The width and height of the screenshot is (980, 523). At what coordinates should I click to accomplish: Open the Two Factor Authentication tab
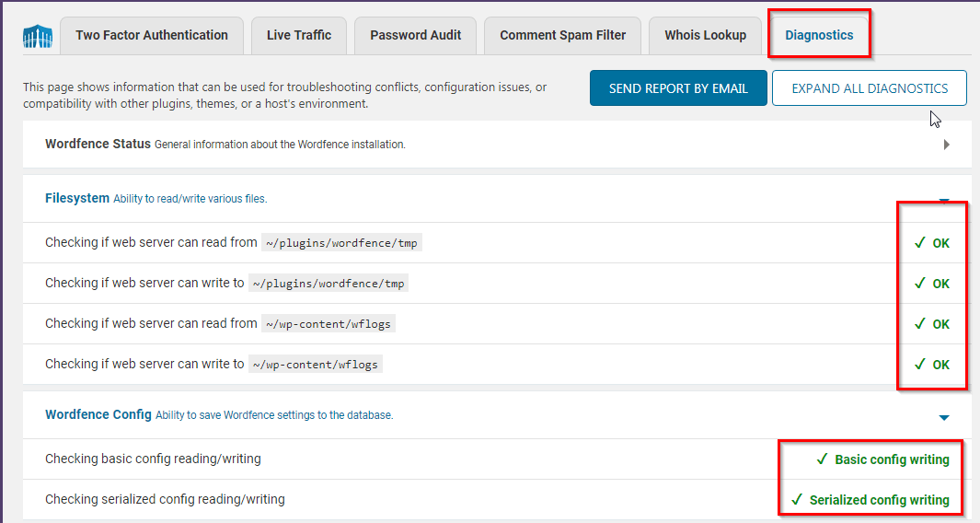(152, 36)
